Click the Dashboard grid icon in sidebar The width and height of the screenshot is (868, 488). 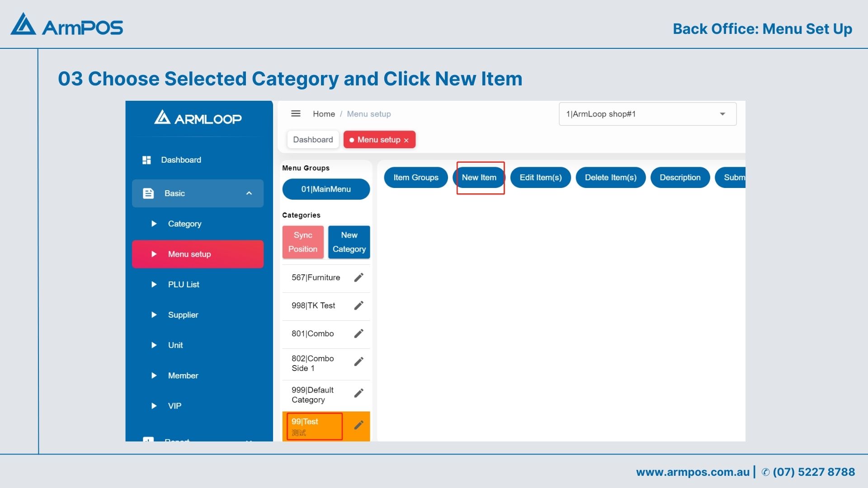(x=146, y=160)
